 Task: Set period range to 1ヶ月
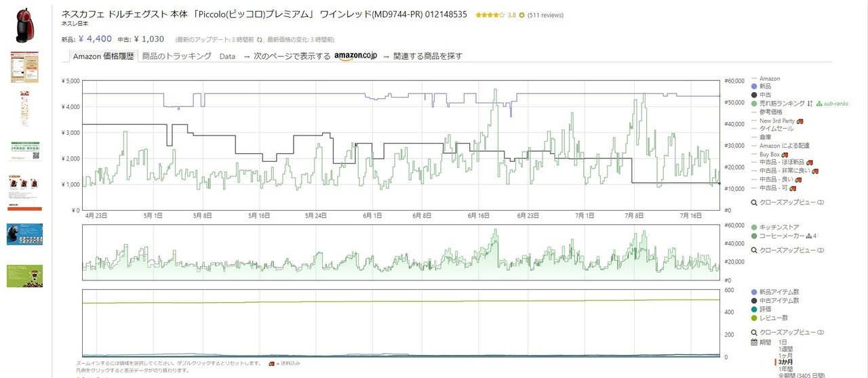tap(787, 356)
